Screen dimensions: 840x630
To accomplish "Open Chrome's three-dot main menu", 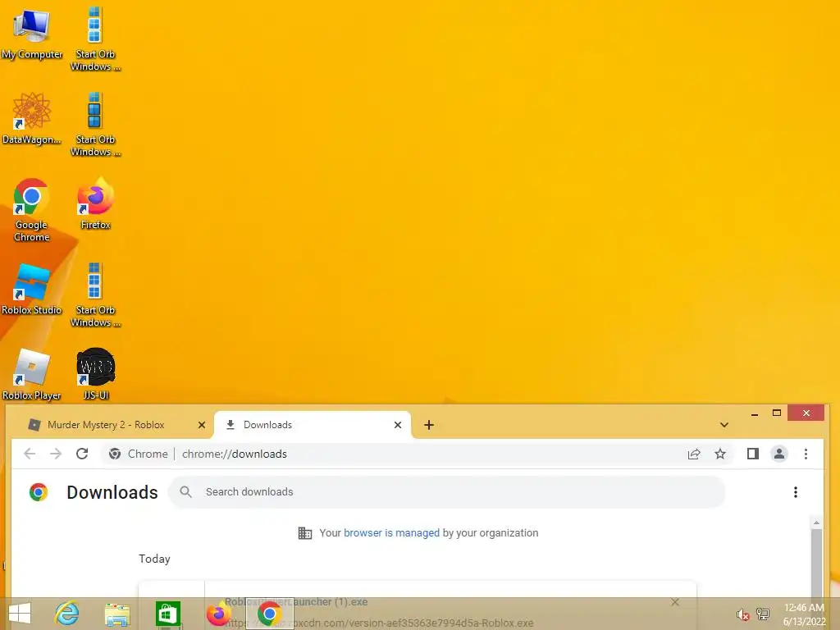I will [806, 454].
